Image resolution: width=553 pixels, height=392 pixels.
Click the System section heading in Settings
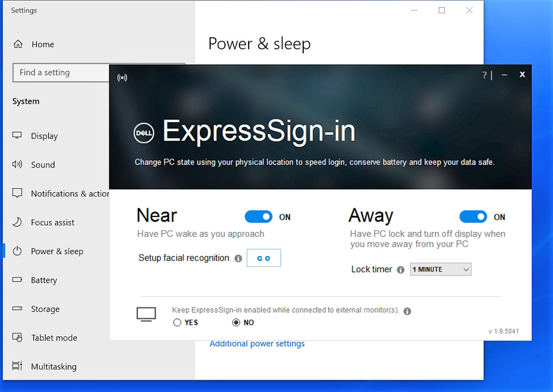tap(26, 102)
